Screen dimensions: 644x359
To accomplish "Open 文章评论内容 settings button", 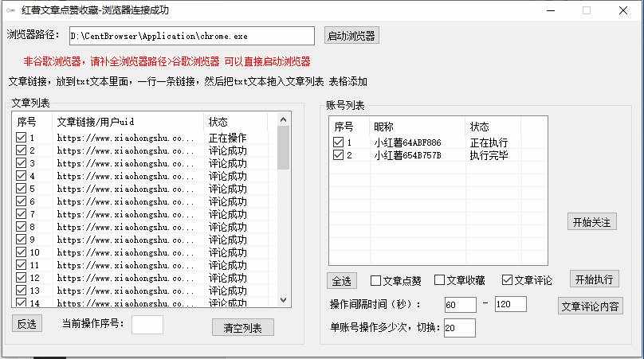I will coord(591,306).
